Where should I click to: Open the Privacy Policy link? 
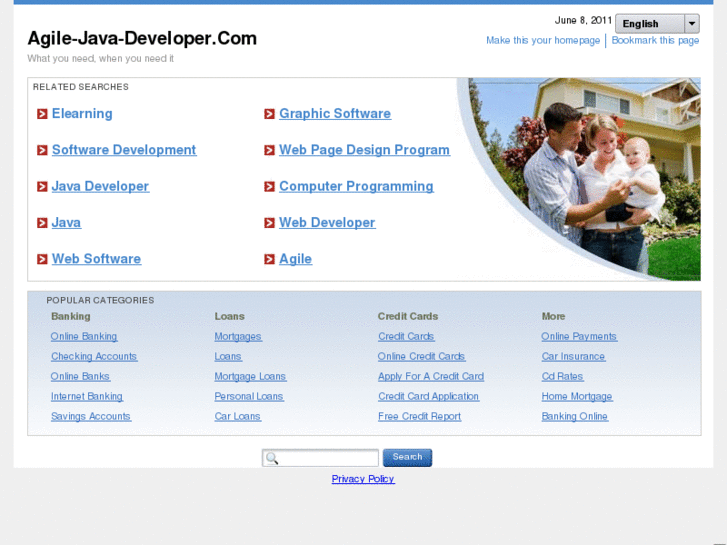[x=363, y=479]
